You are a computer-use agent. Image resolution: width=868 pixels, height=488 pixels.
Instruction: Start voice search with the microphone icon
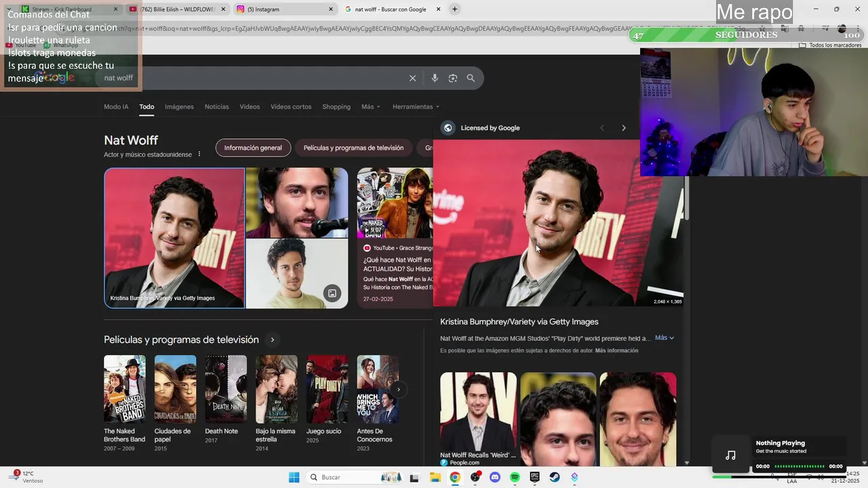[435, 78]
